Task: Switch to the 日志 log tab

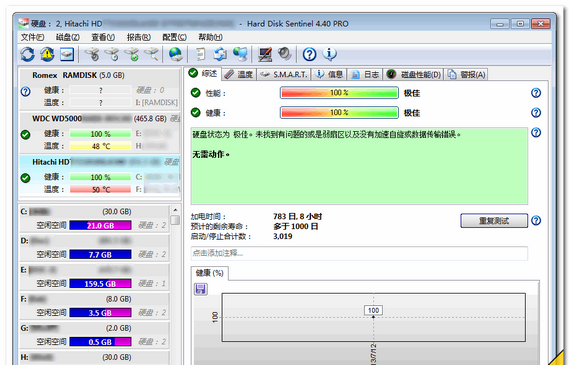Action: tap(365, 75)
